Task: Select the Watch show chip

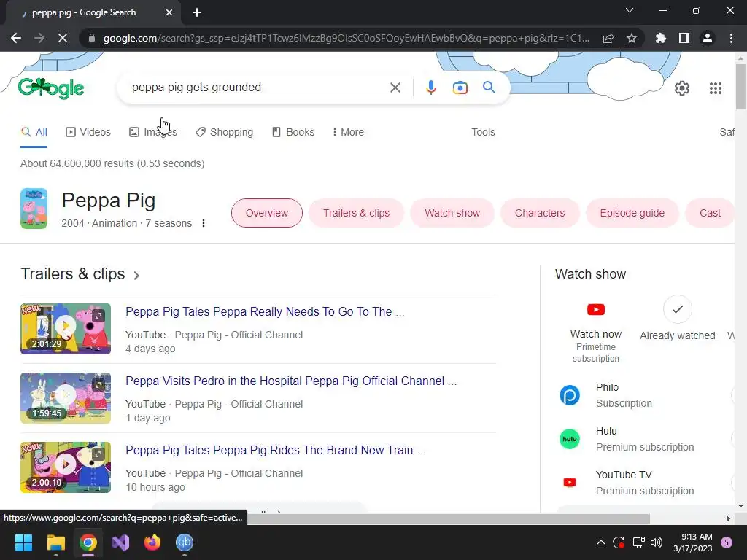Action: click(x=452, y=213)
